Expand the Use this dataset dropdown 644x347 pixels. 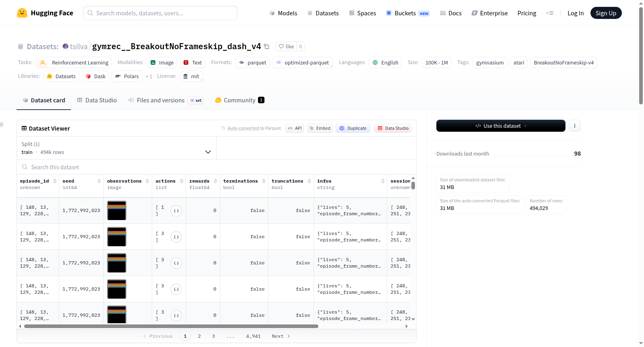point(501,126)
